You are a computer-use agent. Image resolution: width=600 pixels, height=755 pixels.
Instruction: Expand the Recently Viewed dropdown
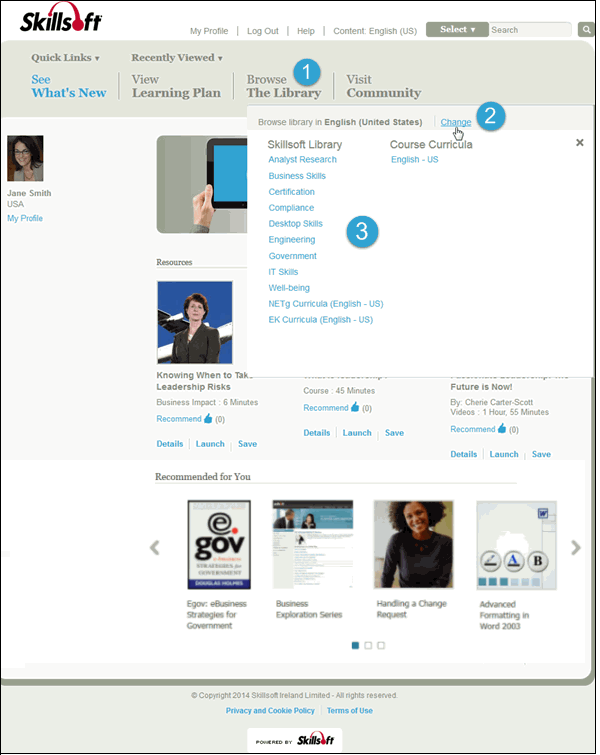click(x=177, y=58)
